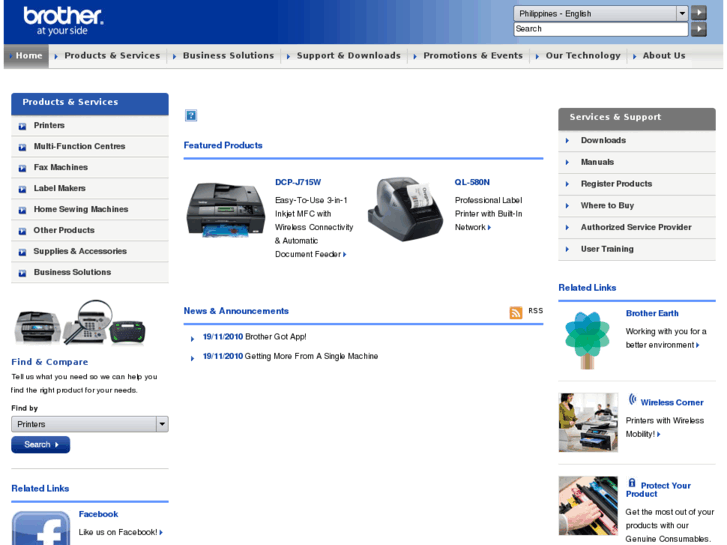Click the top Search input field
727x545 pixels.
pos(601,29)
